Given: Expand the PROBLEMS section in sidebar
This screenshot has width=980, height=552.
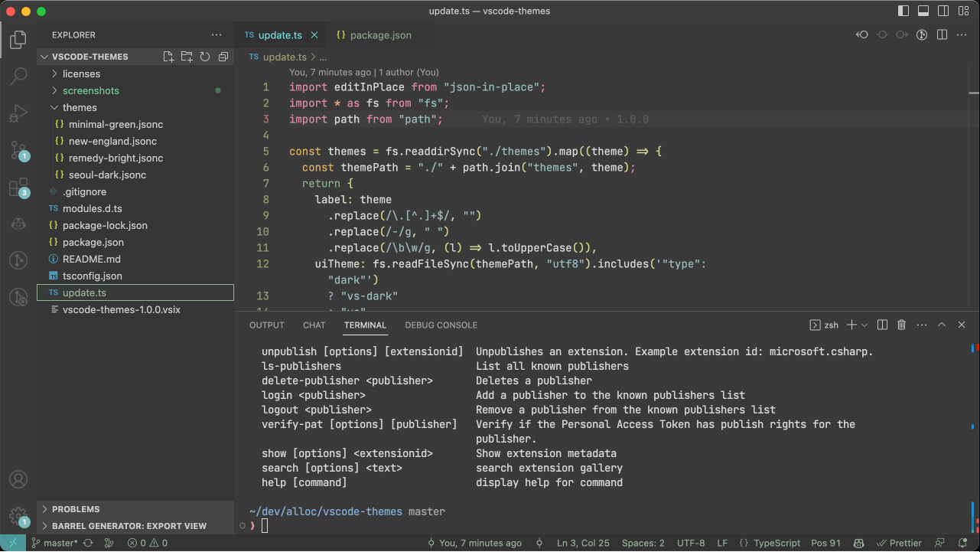Looking at the screenshot, I should (135, 509).
